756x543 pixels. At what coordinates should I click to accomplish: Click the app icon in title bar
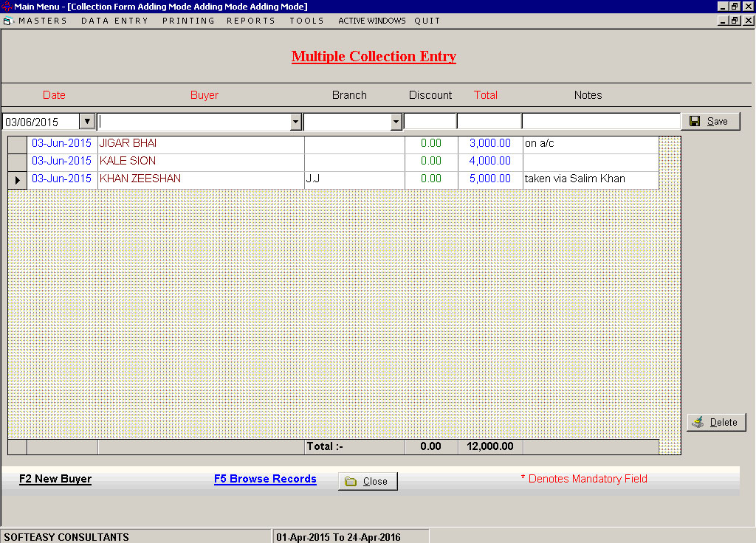[6, 6]
